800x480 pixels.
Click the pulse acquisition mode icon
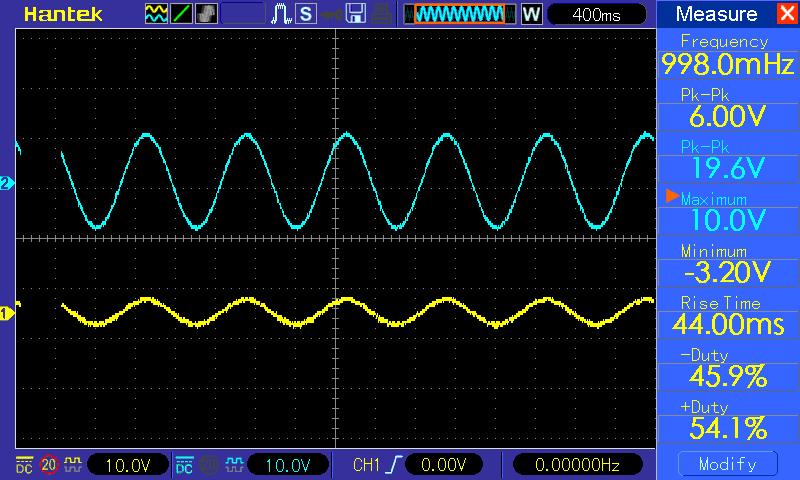[x=281, y=14]
